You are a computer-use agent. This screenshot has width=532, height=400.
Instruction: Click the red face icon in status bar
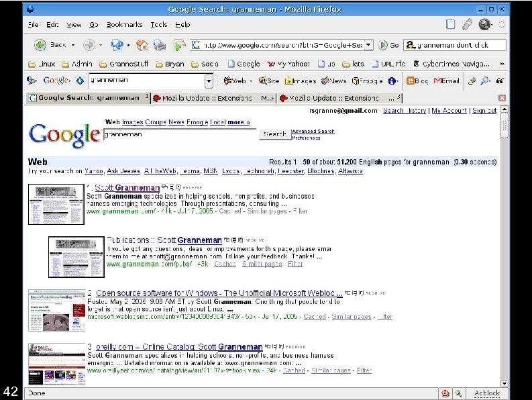tap(445, 393)
